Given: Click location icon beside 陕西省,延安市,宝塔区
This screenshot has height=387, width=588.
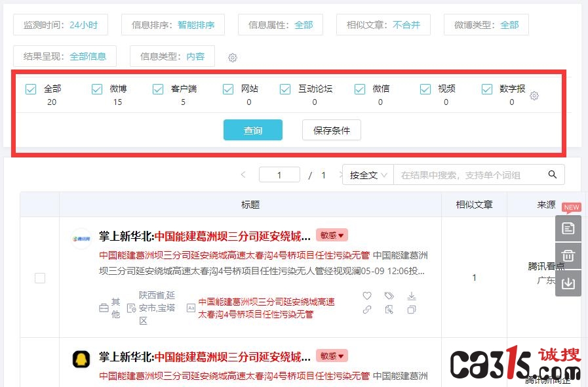Looking at the screenshot, I should click(132, 308).
